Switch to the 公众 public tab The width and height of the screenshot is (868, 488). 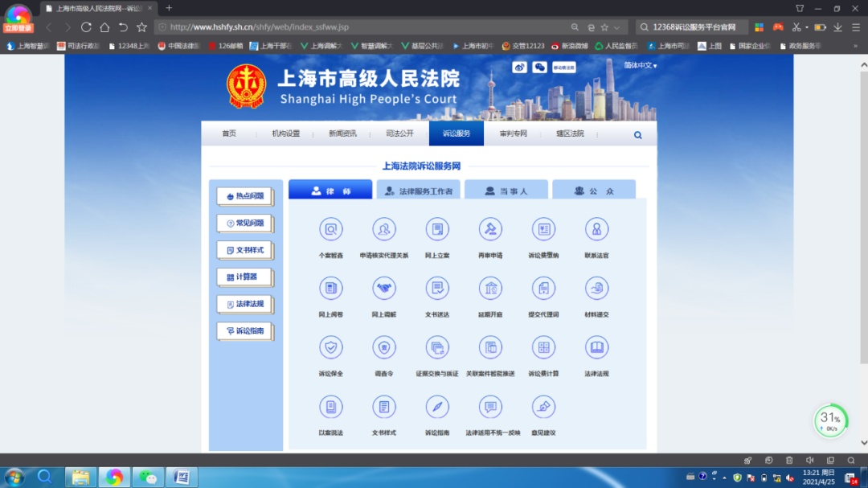tap(594, 190)
